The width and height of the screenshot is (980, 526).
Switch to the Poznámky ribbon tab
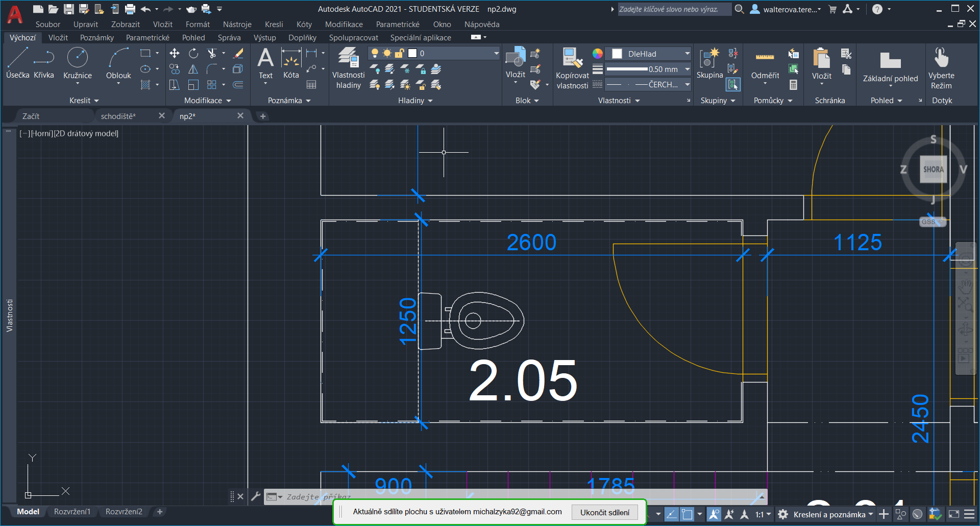(97, 37)
